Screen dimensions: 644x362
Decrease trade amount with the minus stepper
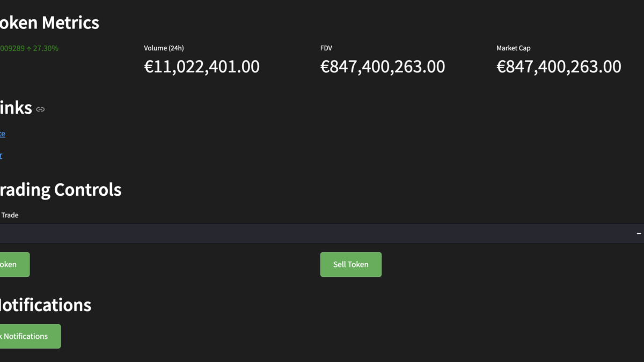pyautogui.click(x=639, y=233)
